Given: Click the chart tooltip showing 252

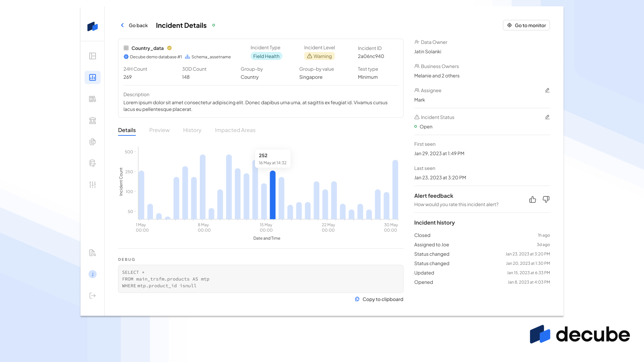Looking at the screenshot, I should click(x=273, y=159).
